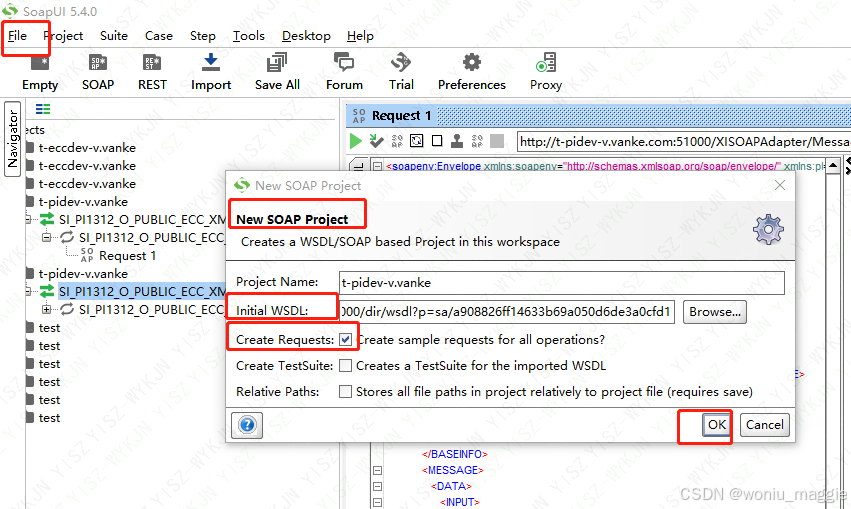This screenshot has height=509, width=851.
Task: Click the clone request stamp icon
Action: (x=457, y=141)
